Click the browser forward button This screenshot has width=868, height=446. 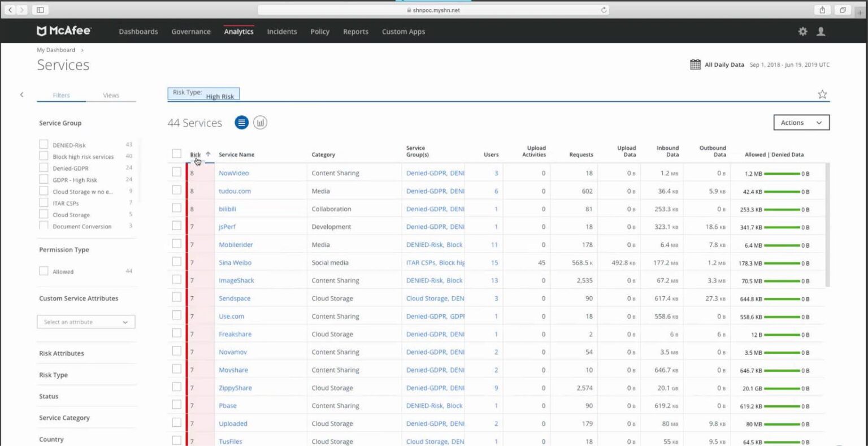21,10
